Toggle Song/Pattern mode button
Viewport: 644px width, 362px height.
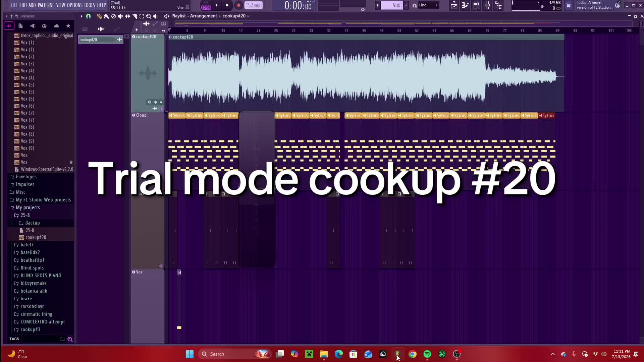click(206, 5)
